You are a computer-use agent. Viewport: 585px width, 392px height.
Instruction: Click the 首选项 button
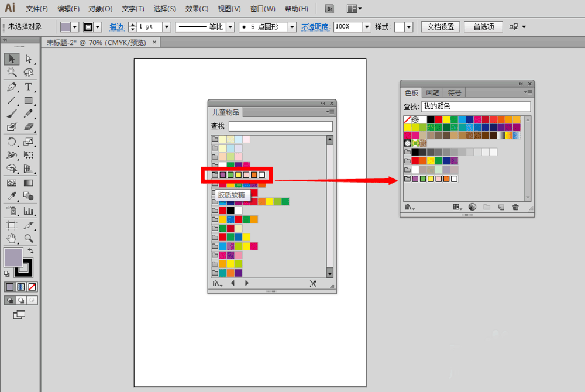(x=484, y=27)
